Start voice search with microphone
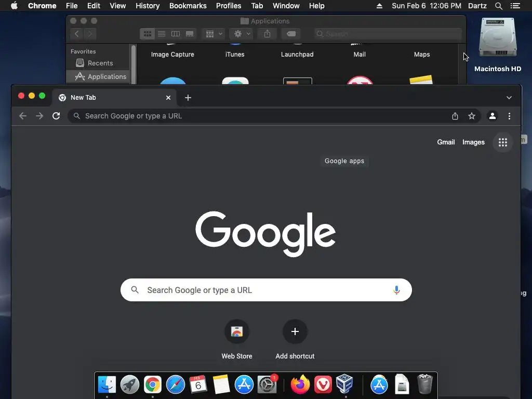This screenshot has width=532, height=399. coord(396,290)
